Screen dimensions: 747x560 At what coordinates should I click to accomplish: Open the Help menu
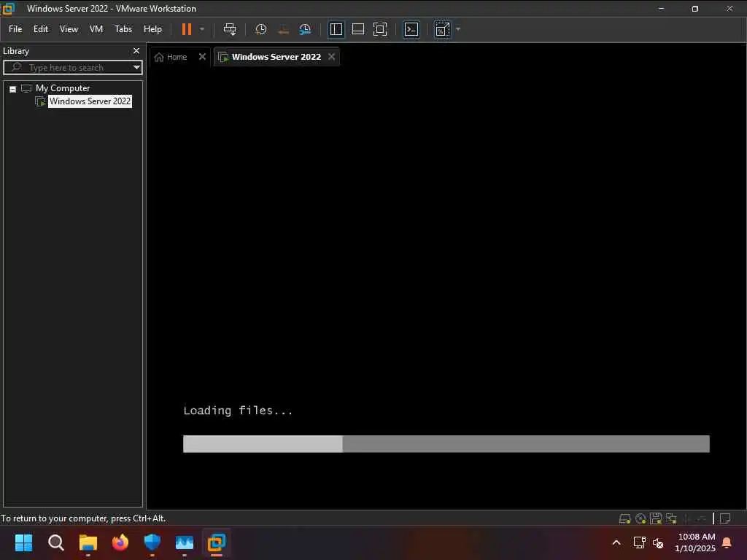tap(152, 29)
